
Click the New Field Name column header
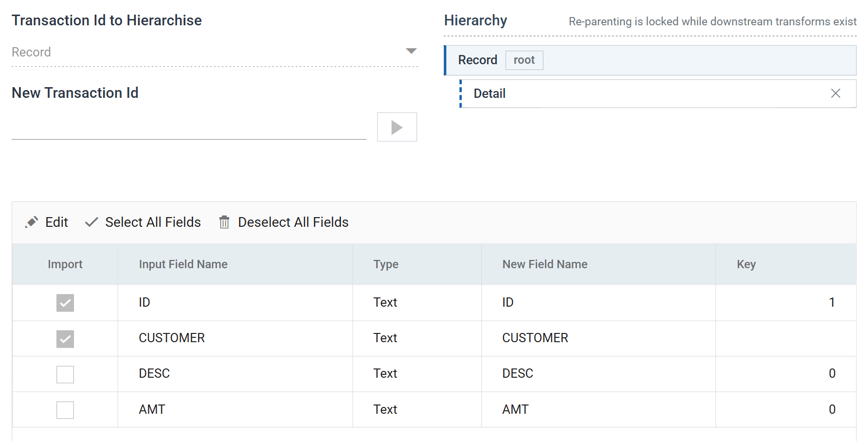click(x=598, y=264)
